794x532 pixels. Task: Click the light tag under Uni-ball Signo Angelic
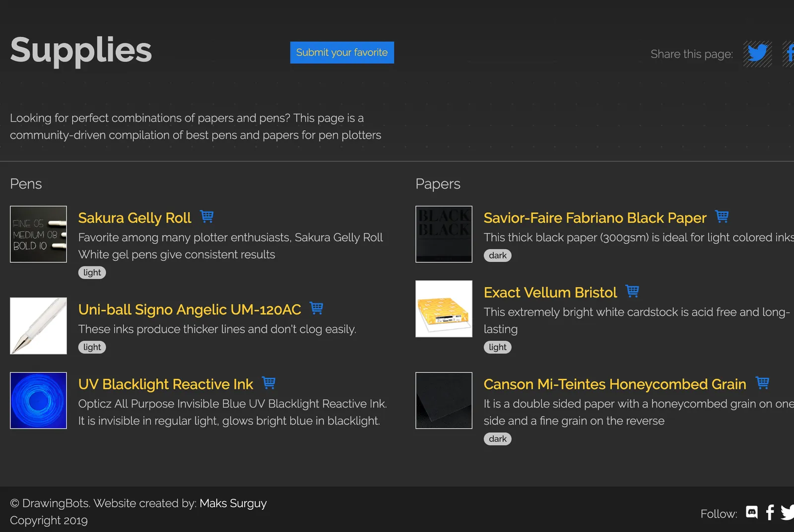coord(92,347)
